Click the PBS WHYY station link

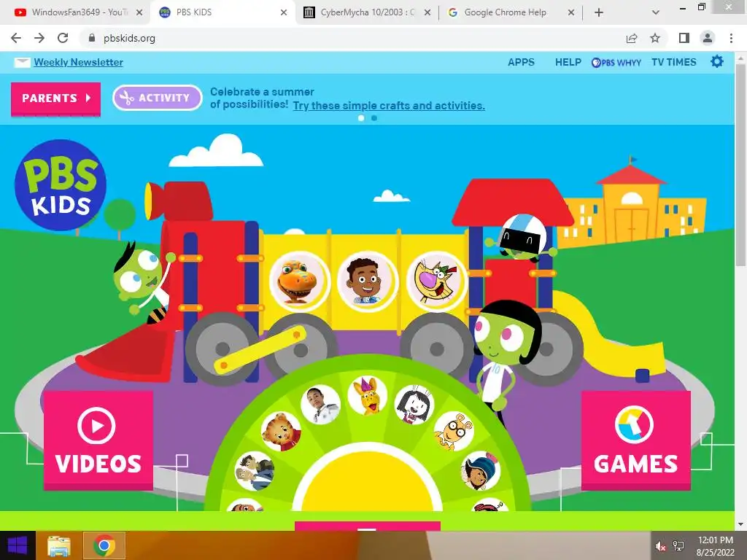pos(616,63)
